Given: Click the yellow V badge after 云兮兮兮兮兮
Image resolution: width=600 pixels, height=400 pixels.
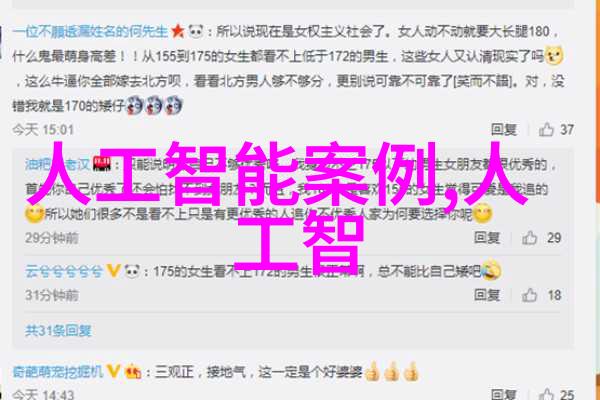Looking at the screenshot, I should (x=114, y=271).
